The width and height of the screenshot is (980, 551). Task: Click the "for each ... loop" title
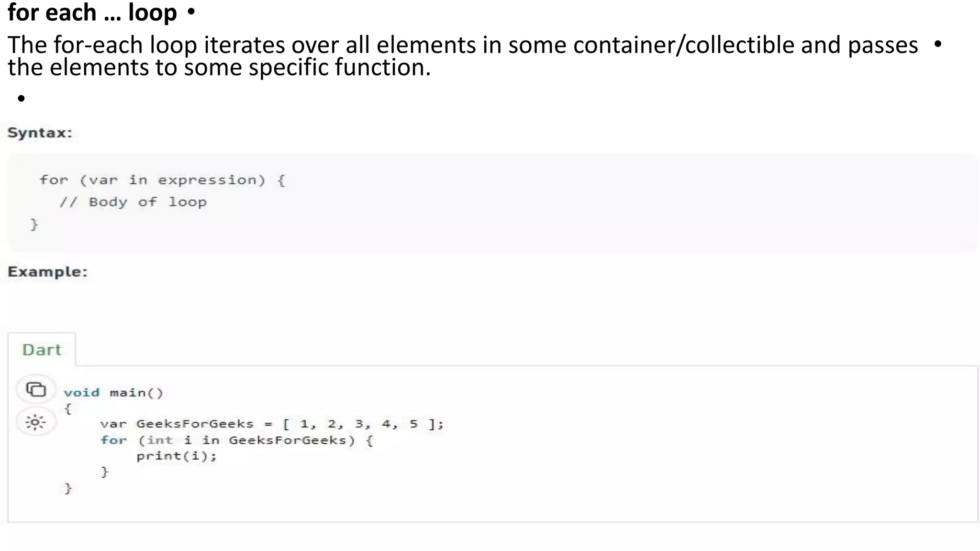(x=92, y=12)
